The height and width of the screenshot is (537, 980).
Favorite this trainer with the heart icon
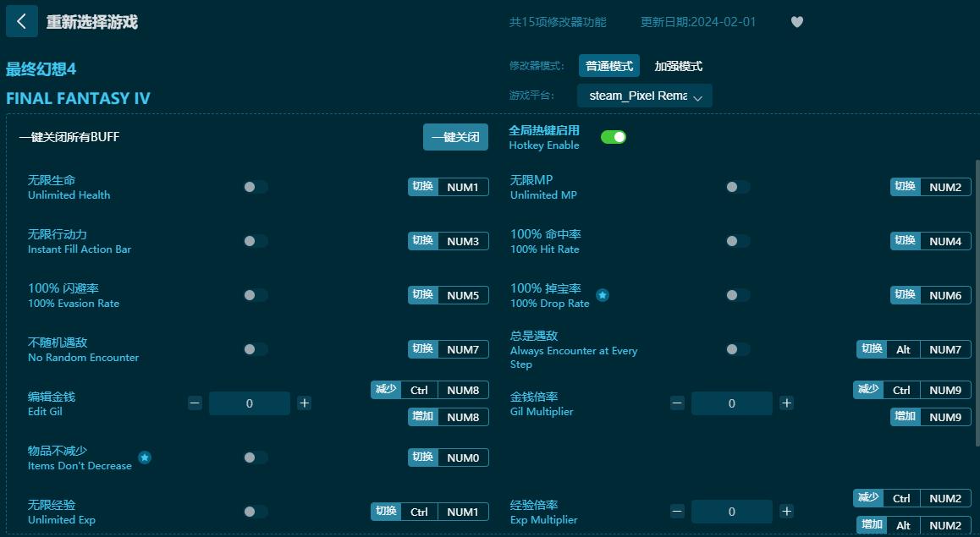pyautogui.click(x=797, y=22)
